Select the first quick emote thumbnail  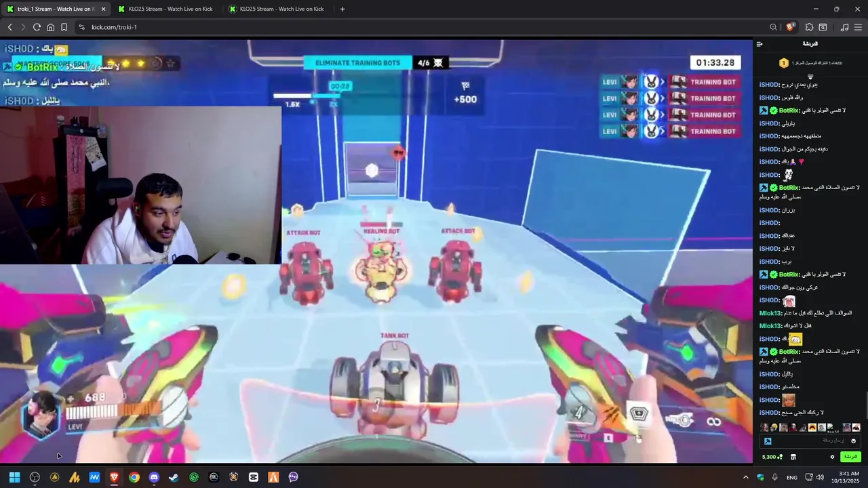(x=764, y=428)
